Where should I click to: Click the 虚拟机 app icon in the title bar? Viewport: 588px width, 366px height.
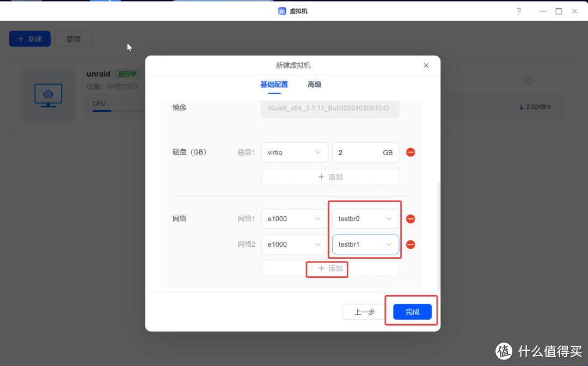point(281,11)
